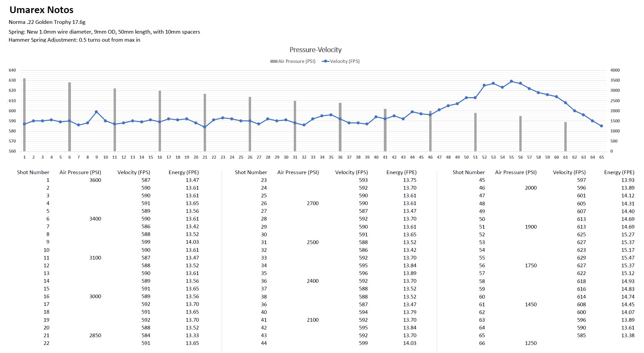Image resolution: width=644 pixels, height=353 pixels.
Task: Click velocity value 625 for shot 52
Action: 581,235
